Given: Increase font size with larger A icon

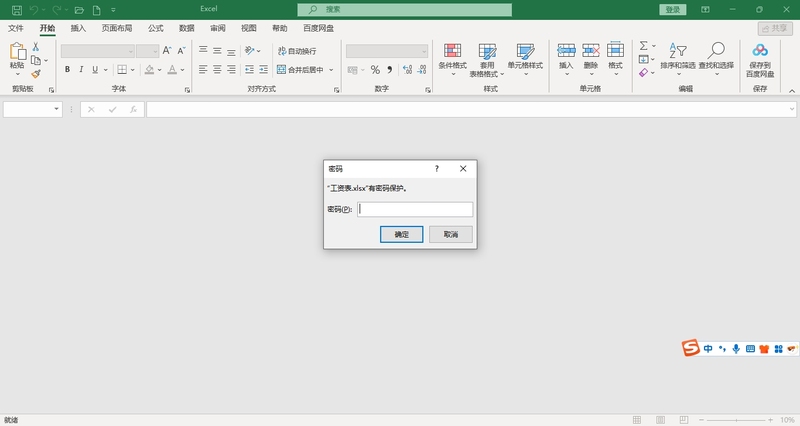Looking at the screenshot, I should coord(167,51).
